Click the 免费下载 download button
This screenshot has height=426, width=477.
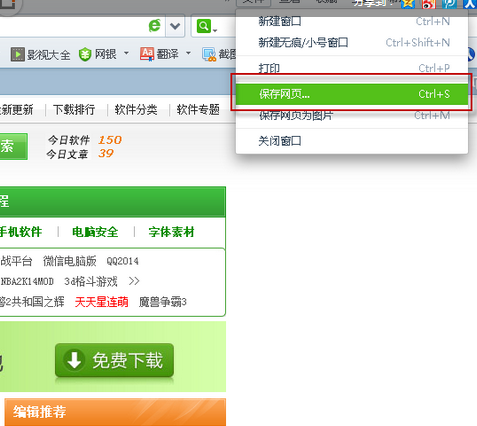coord(114,360)
